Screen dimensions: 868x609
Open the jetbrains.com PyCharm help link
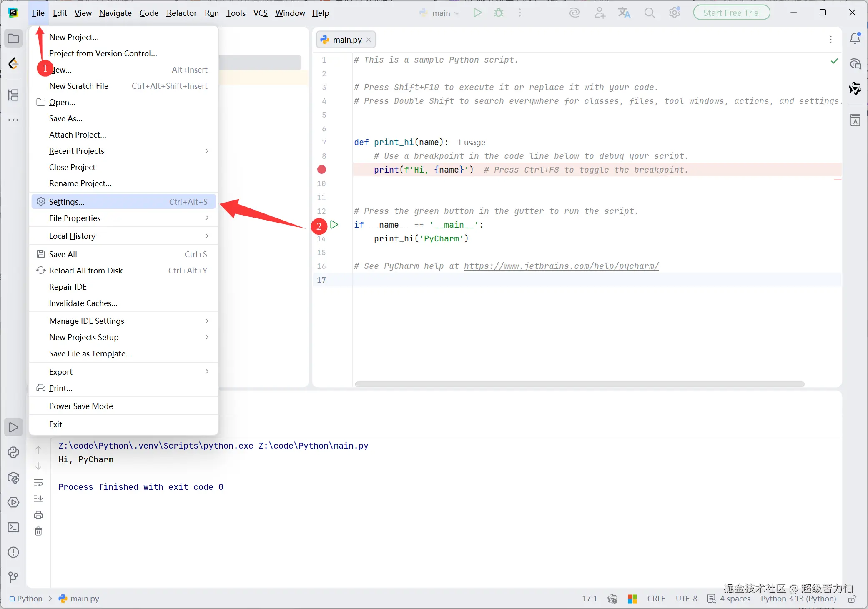click(x=561, y=266)
